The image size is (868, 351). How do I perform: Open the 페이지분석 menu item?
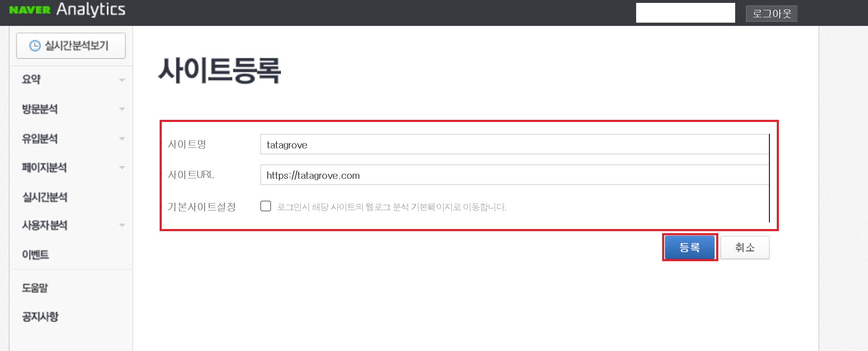coord(44,168)
